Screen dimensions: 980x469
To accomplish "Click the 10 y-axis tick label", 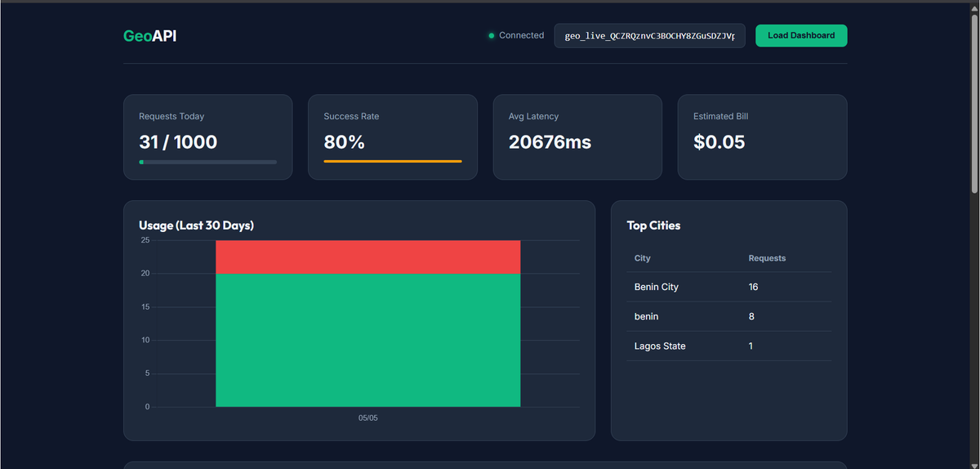I will pos(145,340).
